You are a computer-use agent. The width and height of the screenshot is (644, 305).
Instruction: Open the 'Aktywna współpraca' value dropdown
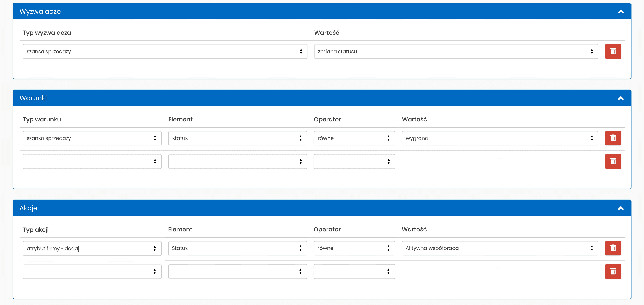500,248
